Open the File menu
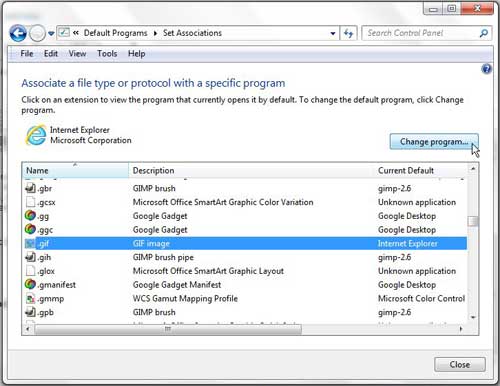 coord(27,54)
